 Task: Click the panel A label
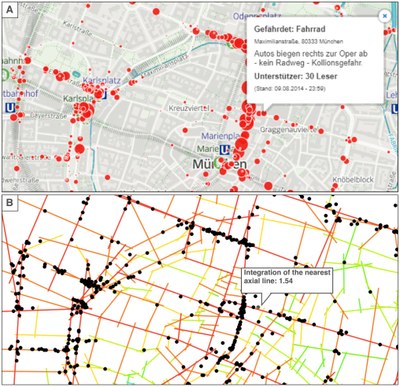[x=10, y=9]
